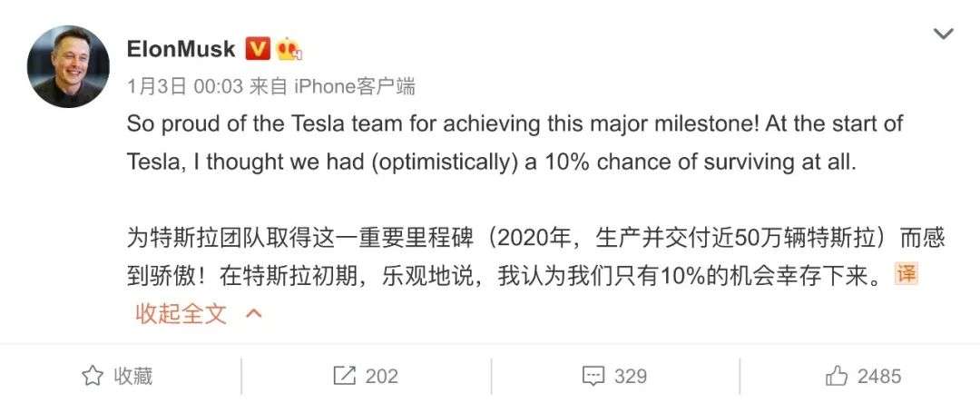Collapse the post with 收起全文
Image resolution: width=980 pixels, height=403 pixels.
pos(181,314)
